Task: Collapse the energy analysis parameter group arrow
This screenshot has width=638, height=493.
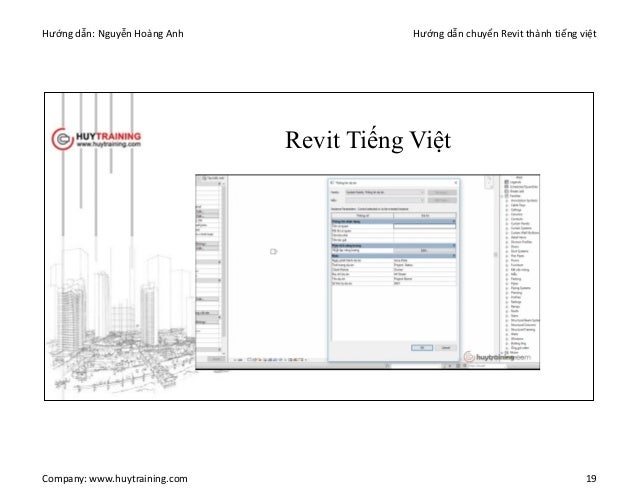Action: (x=454, y=246)
